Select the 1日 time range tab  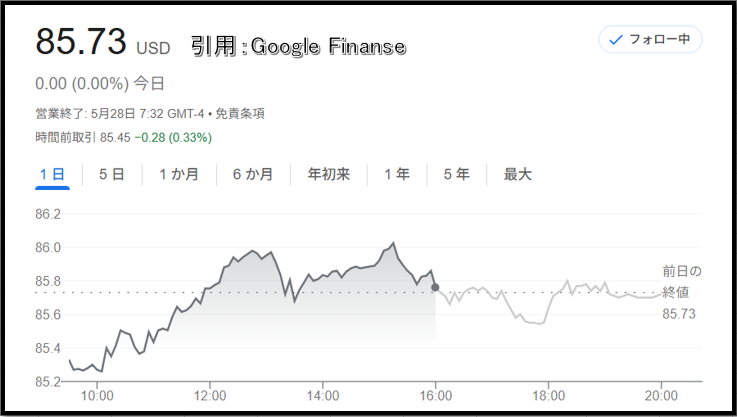(52, 174)
